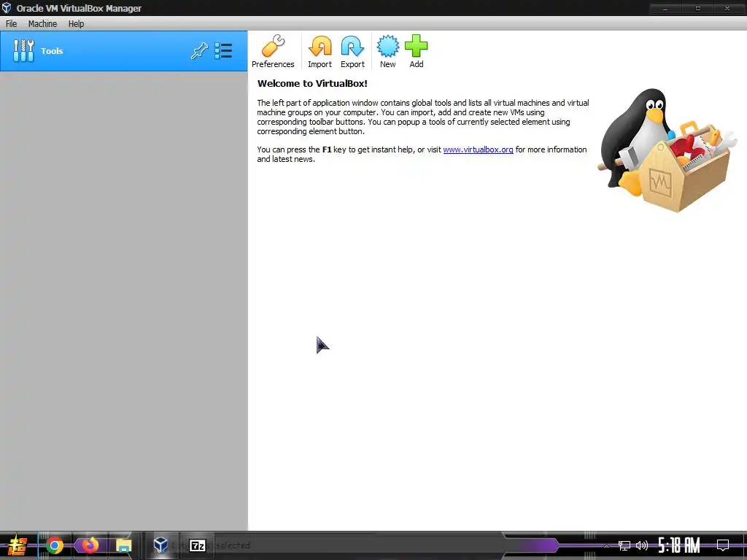Viewport: 747px width, 560px height.
Task: Minimize the VirtualBox Manager window
Action: pos(665,9)
